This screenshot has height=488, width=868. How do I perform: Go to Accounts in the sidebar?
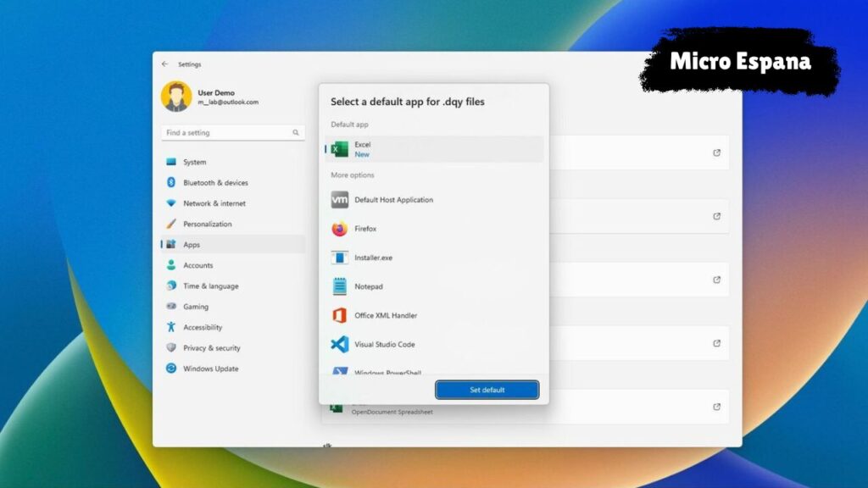[x=198, y=265]
